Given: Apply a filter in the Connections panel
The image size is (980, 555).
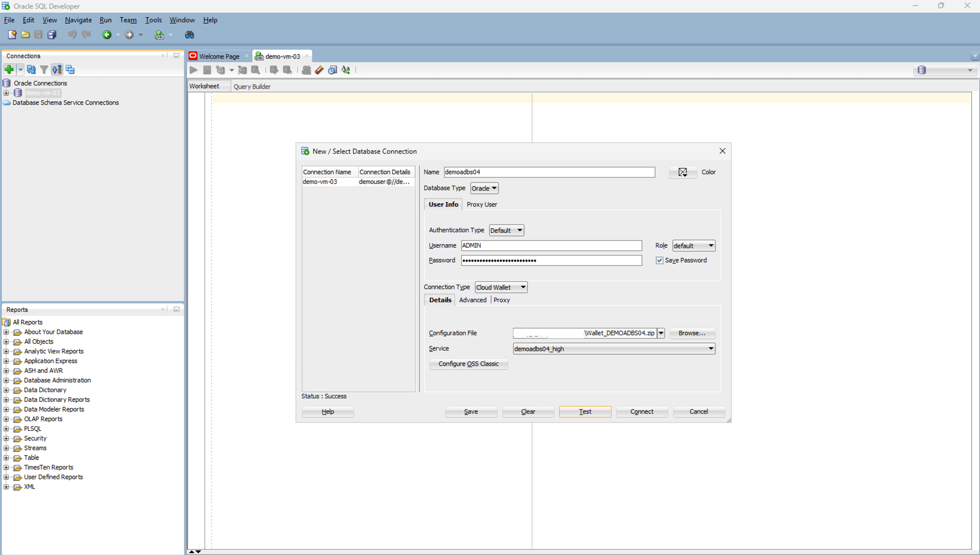Looking at the screenshot, I should point(44,69).
